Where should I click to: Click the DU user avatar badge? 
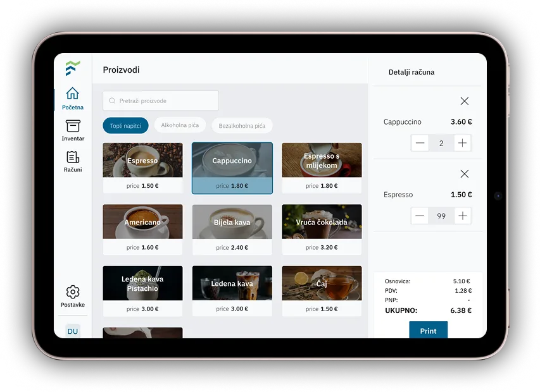73,331
